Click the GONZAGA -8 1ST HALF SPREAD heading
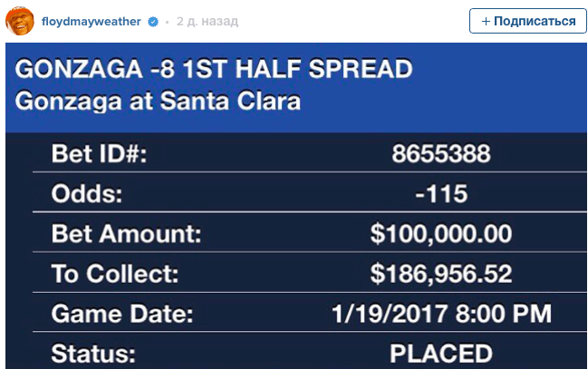 214,69
